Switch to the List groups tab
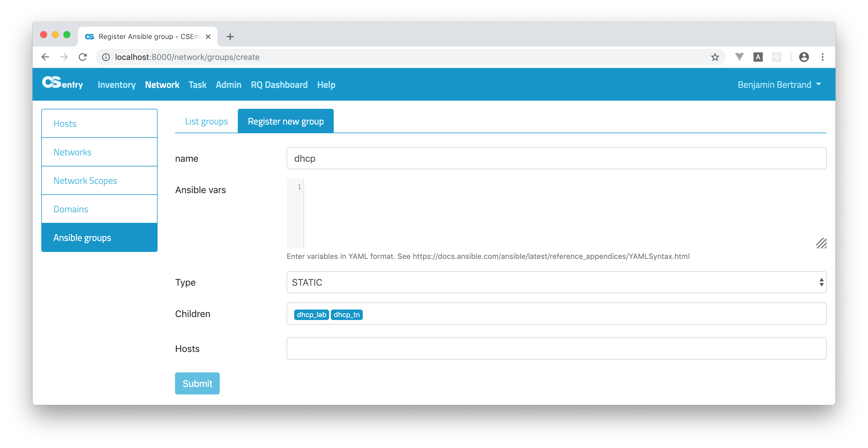Viewport: 868px width, 448px height. (x=206, y=121)
